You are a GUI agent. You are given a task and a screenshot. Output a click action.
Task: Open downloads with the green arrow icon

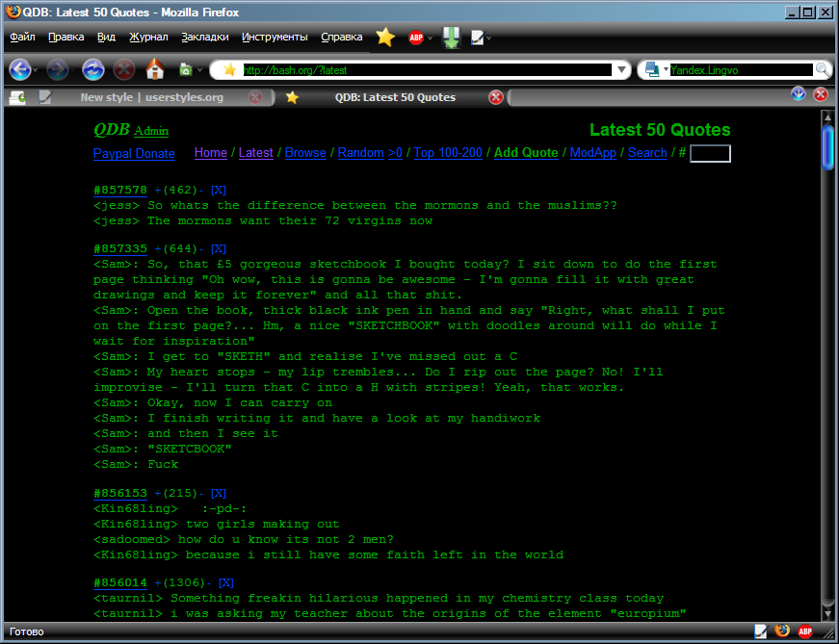point(451,38)
